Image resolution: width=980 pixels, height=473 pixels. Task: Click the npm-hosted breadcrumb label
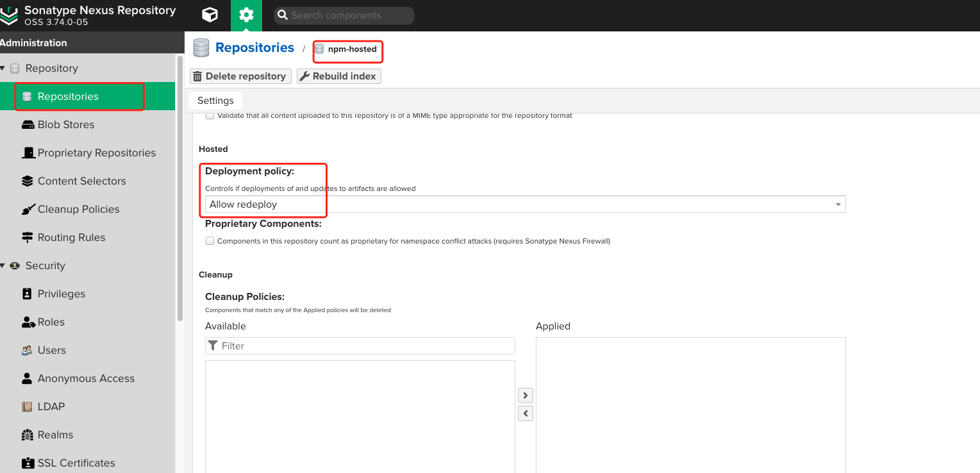tap(353, 49)
